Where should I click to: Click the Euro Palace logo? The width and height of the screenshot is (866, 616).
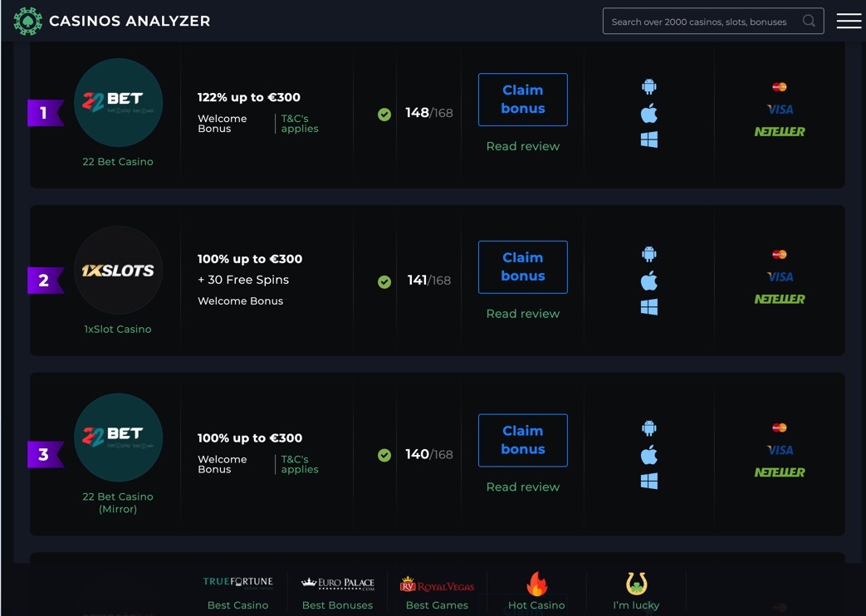[x=337, y=584]
